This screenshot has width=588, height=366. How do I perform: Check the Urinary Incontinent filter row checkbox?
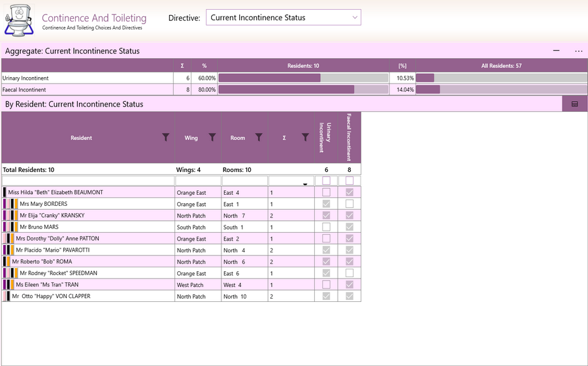(326, 181)
